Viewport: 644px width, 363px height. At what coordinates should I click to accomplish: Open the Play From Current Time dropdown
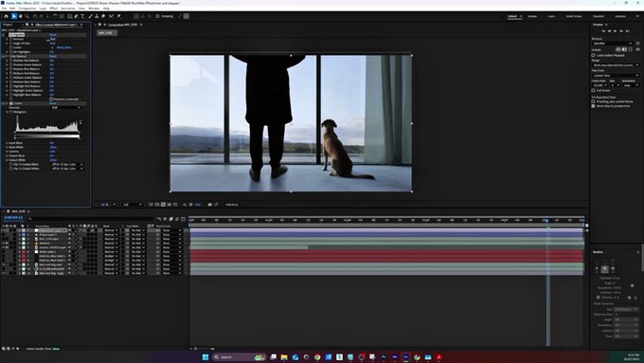coord(616,76)
